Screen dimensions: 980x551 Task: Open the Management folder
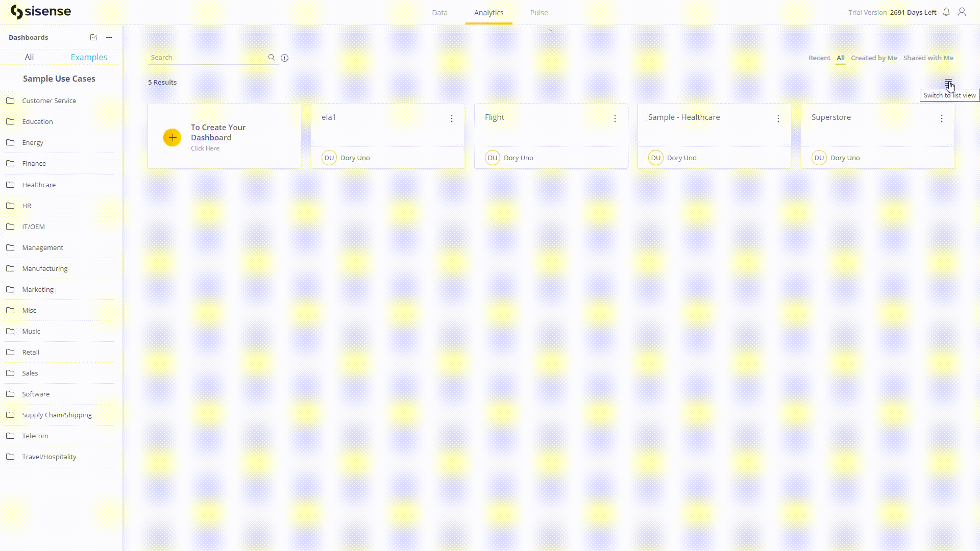click(60, 247)
